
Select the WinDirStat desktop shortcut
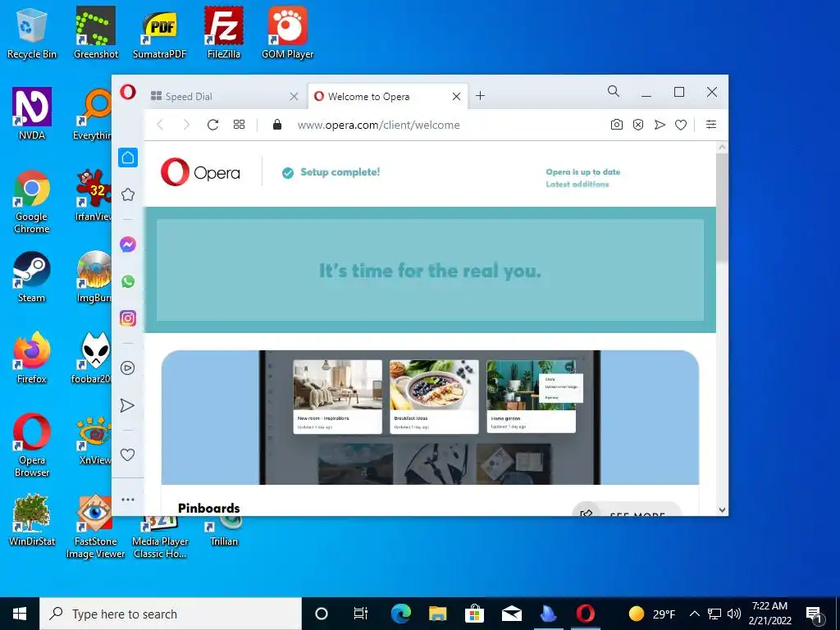pos(32,520)
